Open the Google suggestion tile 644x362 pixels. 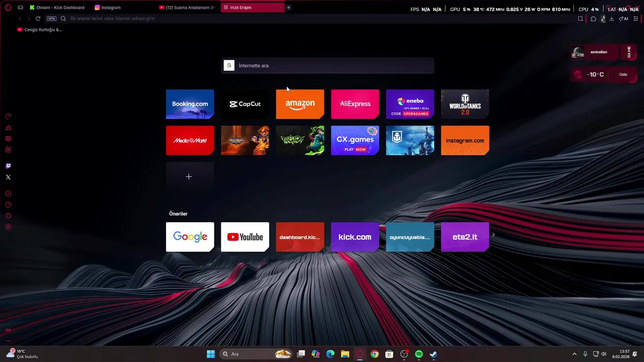190,237
